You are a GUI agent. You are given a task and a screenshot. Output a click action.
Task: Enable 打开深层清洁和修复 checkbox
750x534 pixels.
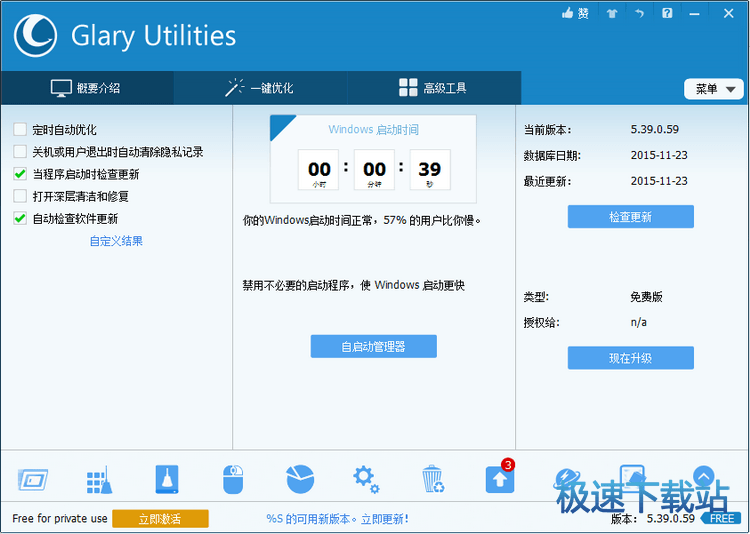(x=20, y=196)
